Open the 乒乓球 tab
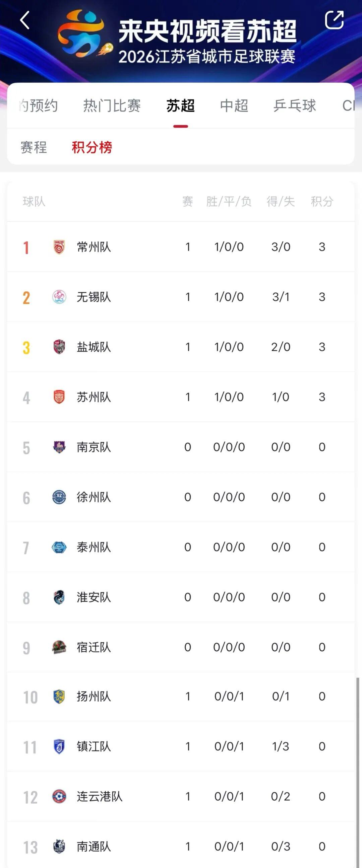 (295, 105)
